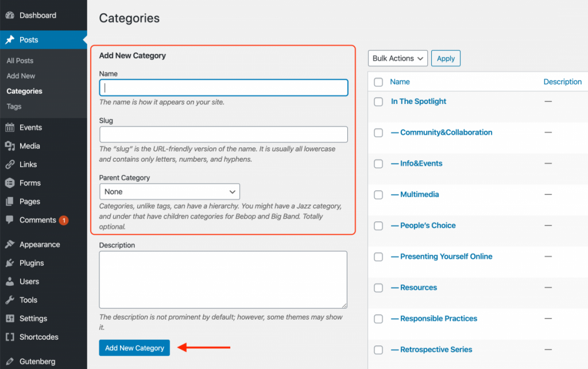Click the Tools wrench icon
This screenshot has width=588, height=369.
pyautogui.click(x=10, y=300)
